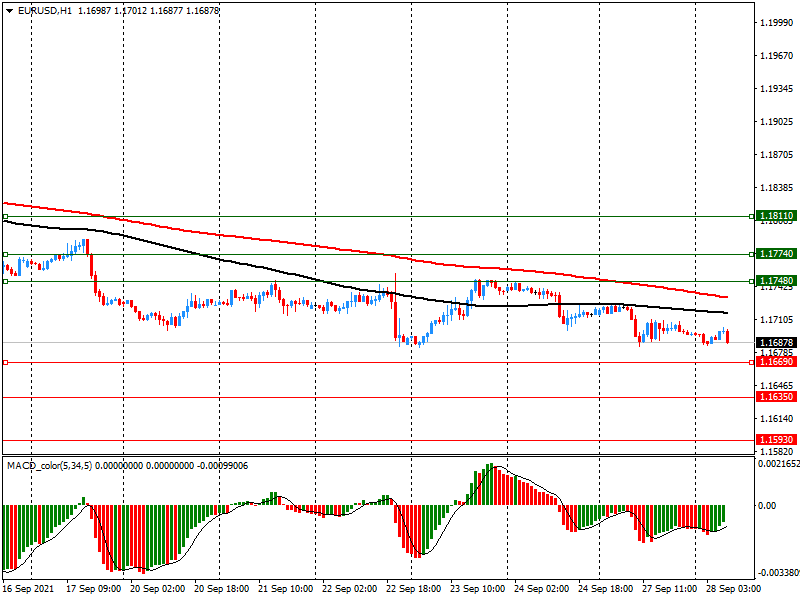This screenshot has width=800, height=600.
Task: Grab the left handle of the red 1.16690 line
Action: [x=6, y=362]
